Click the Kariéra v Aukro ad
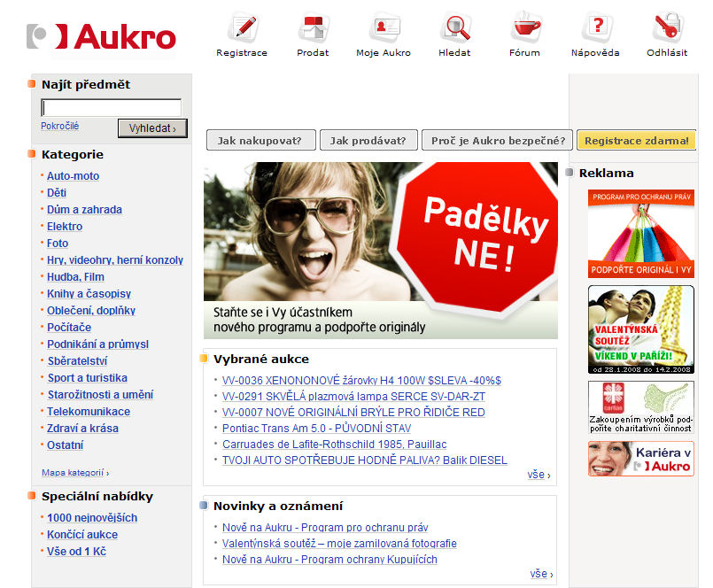The height and width of the screenshot is (588, 713). 641,459
